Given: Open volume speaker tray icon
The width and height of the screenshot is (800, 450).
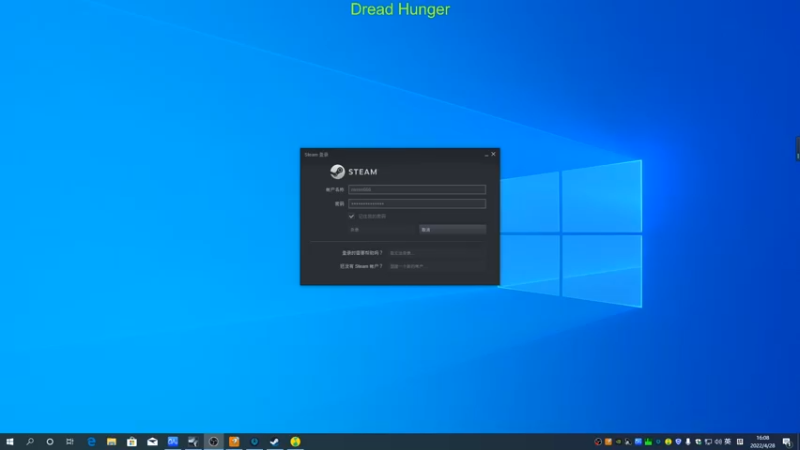Looking at the screenshot, I should coord(718,442).
